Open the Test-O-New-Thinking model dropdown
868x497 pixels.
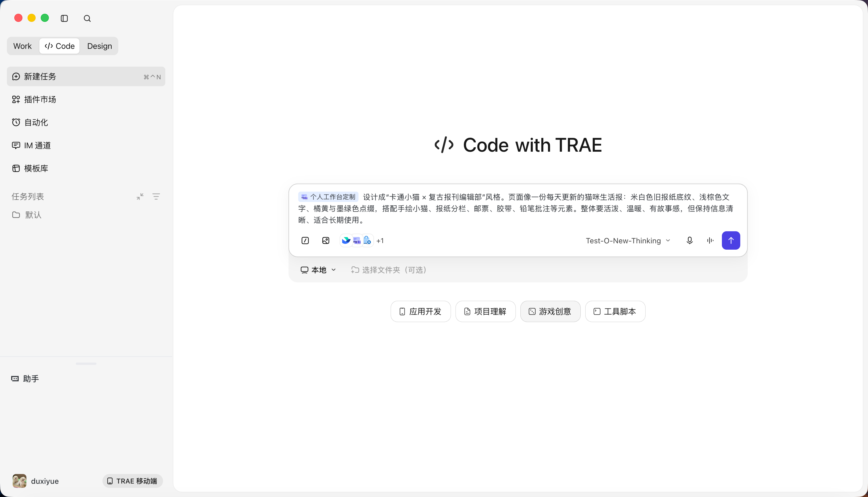(x=628, y=241)
